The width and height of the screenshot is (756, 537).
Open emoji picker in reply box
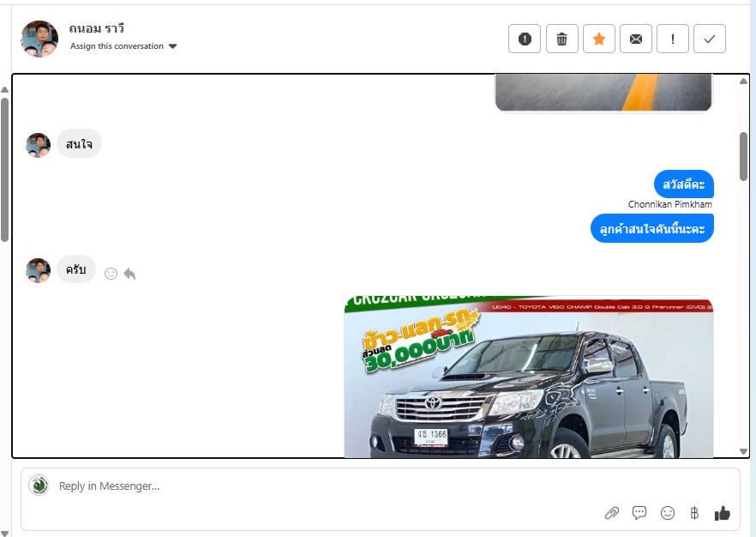667,513
